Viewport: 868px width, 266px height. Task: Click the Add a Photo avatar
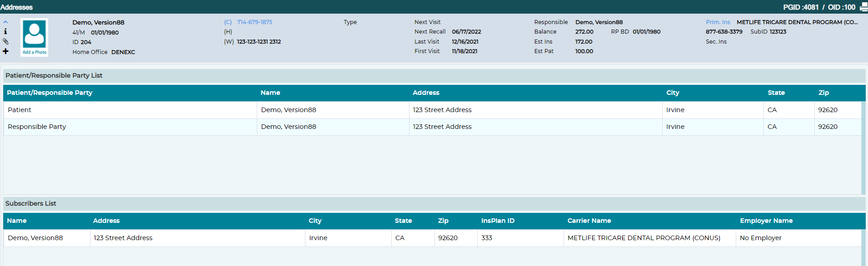click(35, 37)
